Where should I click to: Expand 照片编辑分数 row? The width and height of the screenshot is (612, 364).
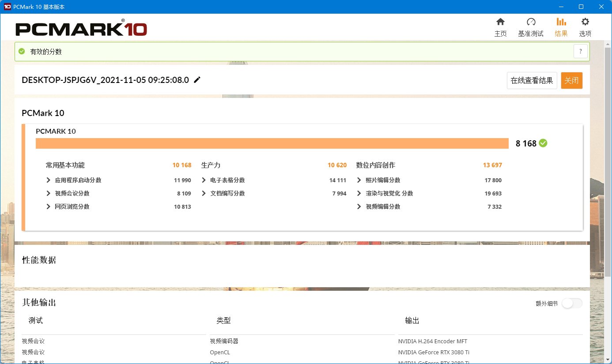(x=359, y=180)
